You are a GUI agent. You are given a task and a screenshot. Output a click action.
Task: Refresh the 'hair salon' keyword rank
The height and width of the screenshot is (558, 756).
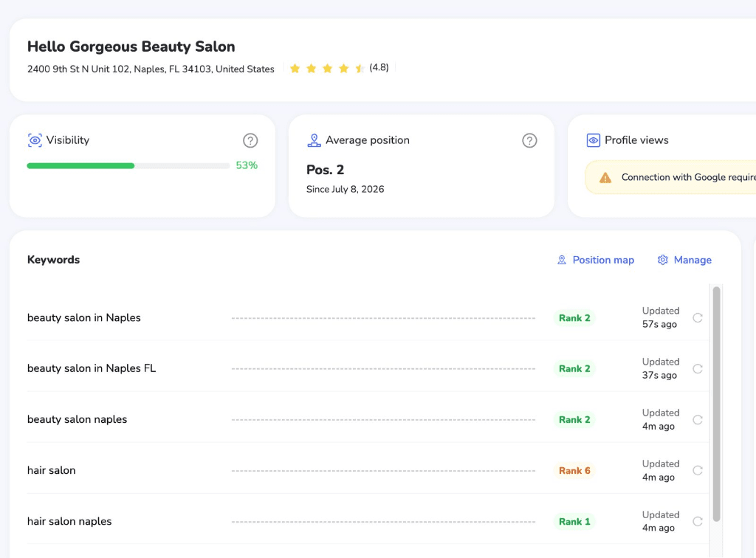698,470
